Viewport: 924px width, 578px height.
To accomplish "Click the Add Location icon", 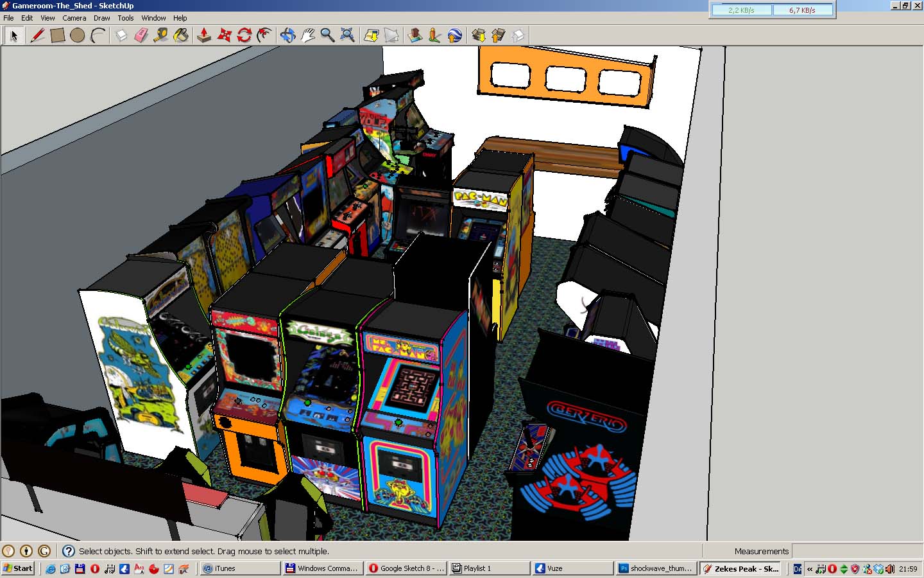I will pyautogui.click(x=371, y=35).
